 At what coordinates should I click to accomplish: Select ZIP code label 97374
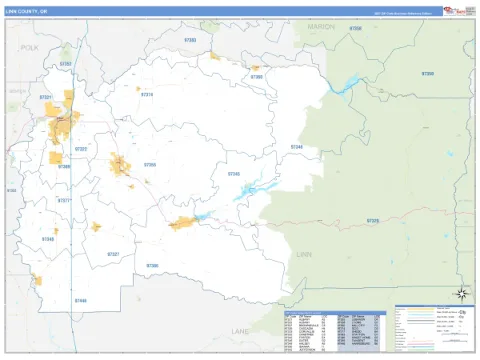coord(147,95)
